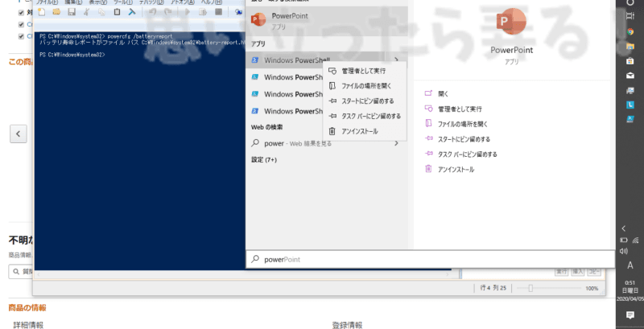The width and height of the screenshot is (644, 329).
Task: Click the large PowerPoint icon in preview pane
Action: point(511,23)
